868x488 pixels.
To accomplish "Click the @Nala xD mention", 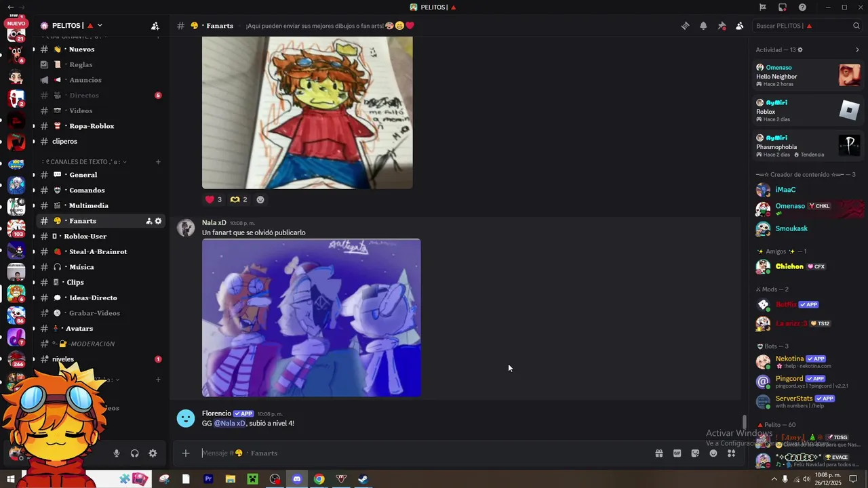I will [230, 424].
